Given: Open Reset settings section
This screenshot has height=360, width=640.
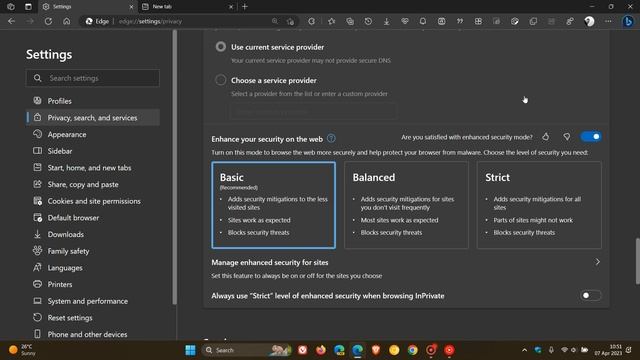Looking at the screenshot, I should [x=93, y=318].
